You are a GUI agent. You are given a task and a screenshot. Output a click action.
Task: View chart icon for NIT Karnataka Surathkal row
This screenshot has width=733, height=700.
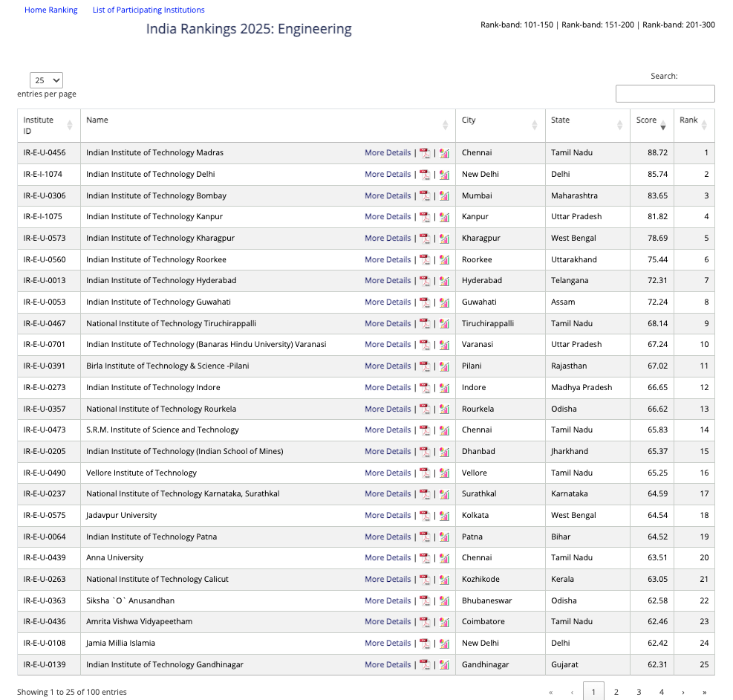[x=444, y=493]
